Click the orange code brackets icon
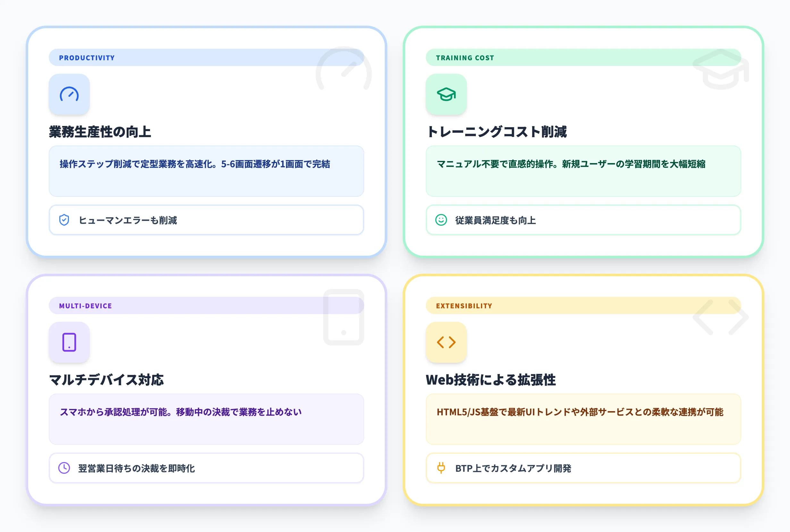 (x=446, y=343)
